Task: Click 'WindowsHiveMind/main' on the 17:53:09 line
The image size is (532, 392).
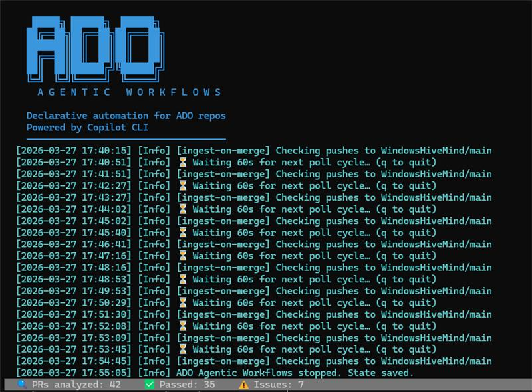Action: pos(436,338)
